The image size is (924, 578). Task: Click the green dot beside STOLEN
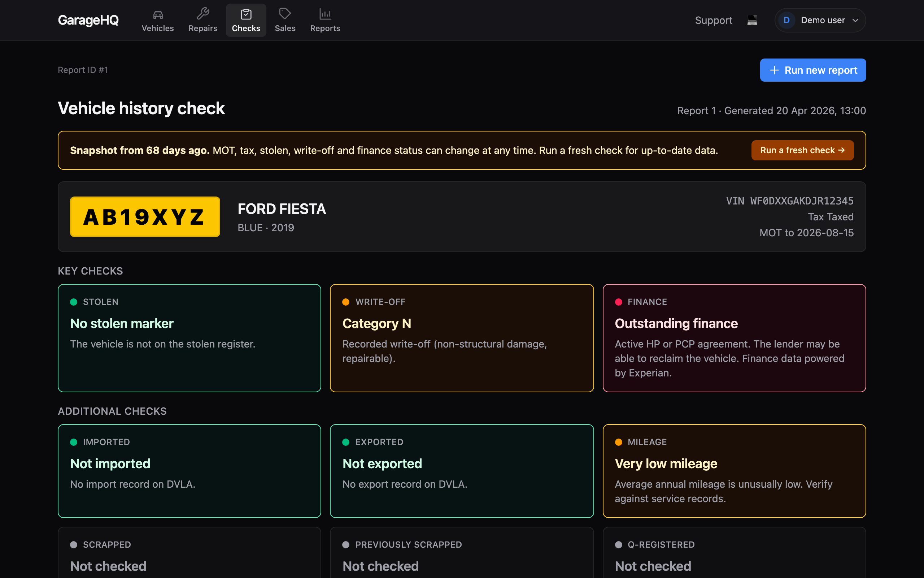(x=74, y=302)
